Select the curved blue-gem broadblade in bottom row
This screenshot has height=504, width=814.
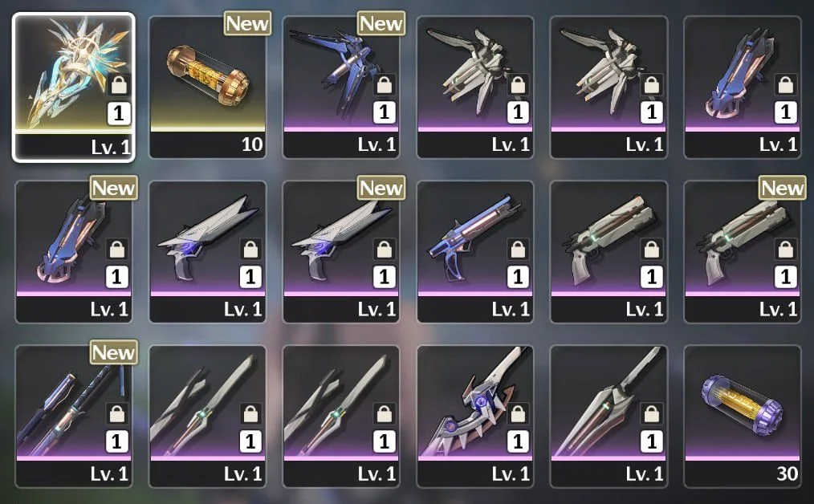pos(475,417)
